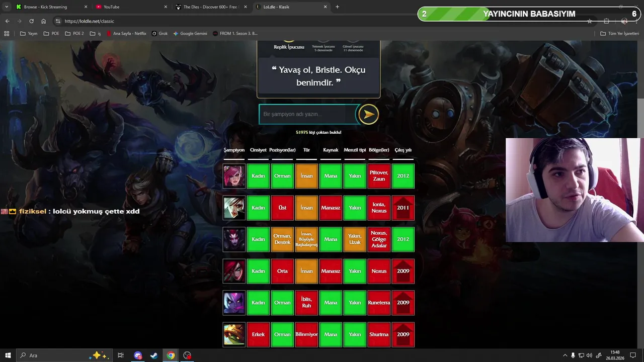Reload the current page

point(31,21)
